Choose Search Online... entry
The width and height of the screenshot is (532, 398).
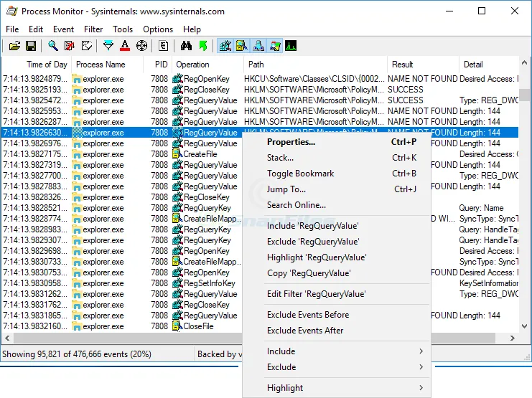337,205
